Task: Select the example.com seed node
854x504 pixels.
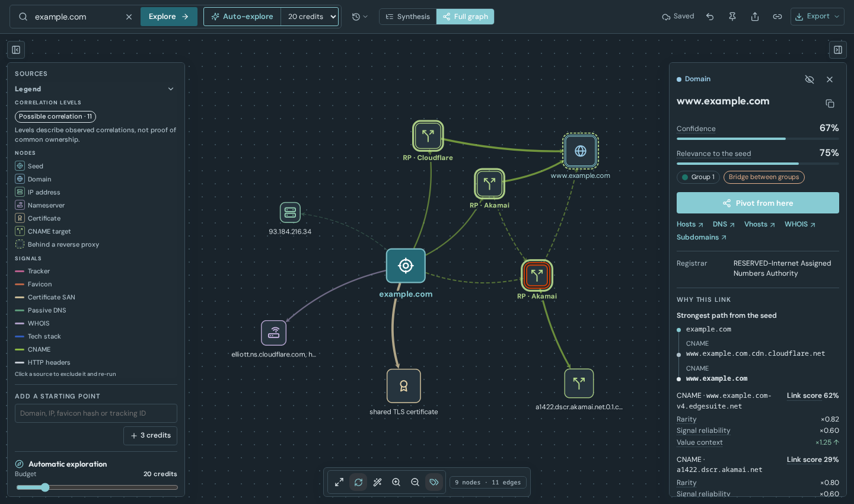Action: click(x=406, y=266)
